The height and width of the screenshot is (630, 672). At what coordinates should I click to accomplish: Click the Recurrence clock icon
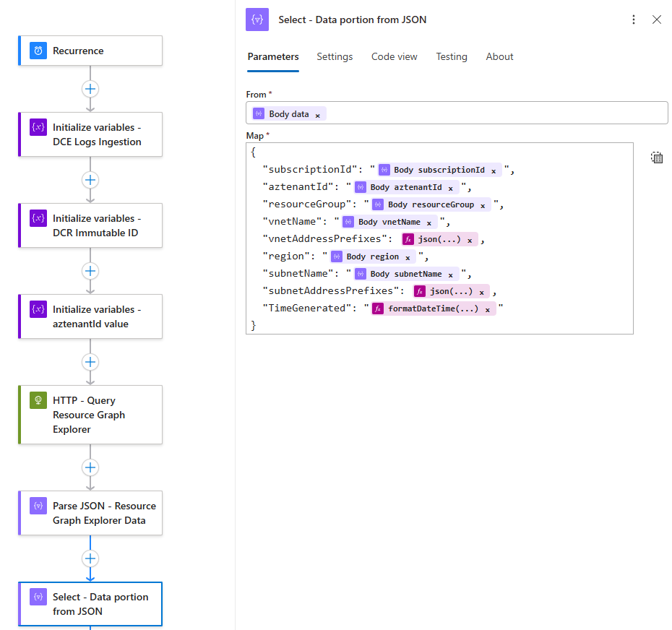pos(38,51)
